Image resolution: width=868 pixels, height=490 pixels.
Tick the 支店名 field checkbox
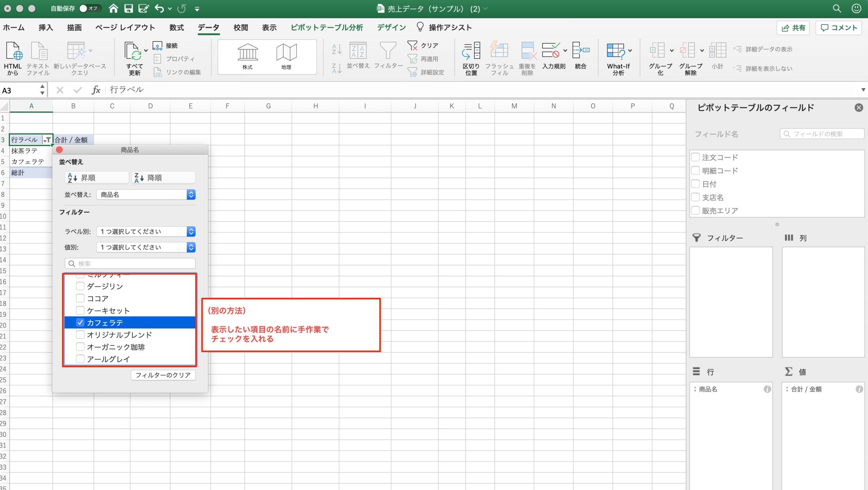pyautogui.click(x=695, y=197)
